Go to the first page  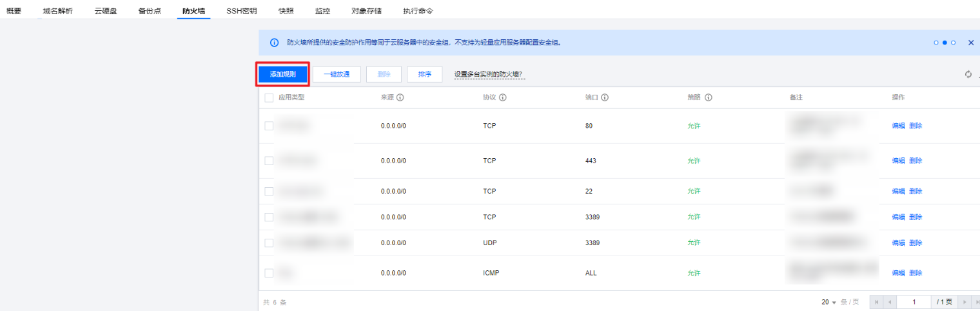coord(876,302)
